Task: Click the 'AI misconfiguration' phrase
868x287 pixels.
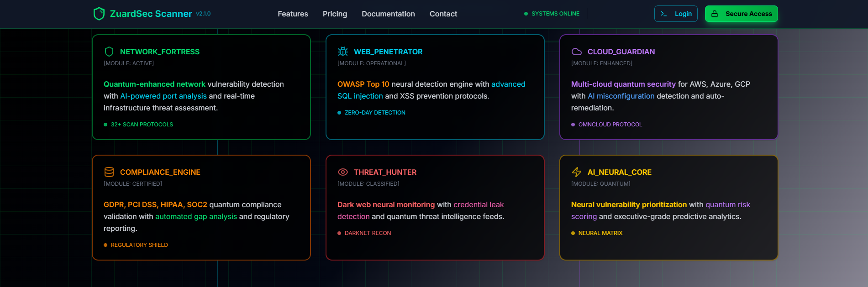Action: [x=621, y=96]
